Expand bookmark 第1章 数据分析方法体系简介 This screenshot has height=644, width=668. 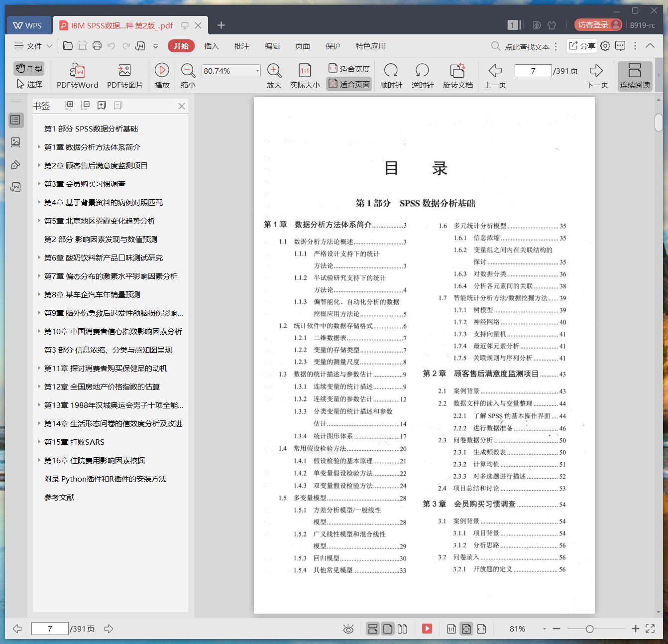[x=39, y=147]
